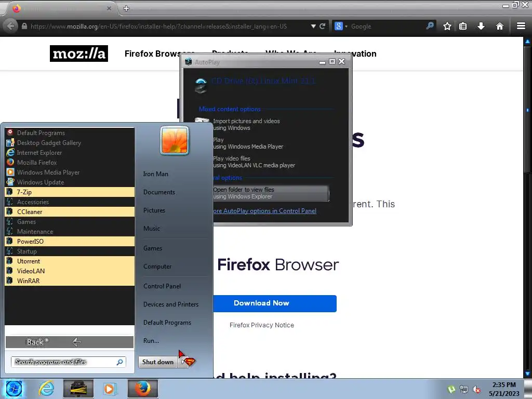Viewport: 532px width, 399px height.
Task: Go to Firefox home page icon
Action: (x=499, y=26)
